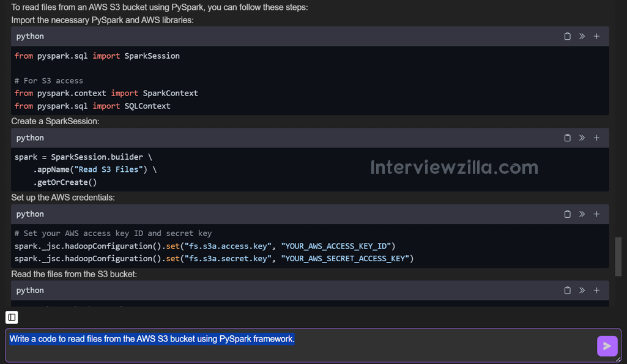Copy the SparkSession creation code snippet
This screenshot has height=364, width=627.
(567, 138)
